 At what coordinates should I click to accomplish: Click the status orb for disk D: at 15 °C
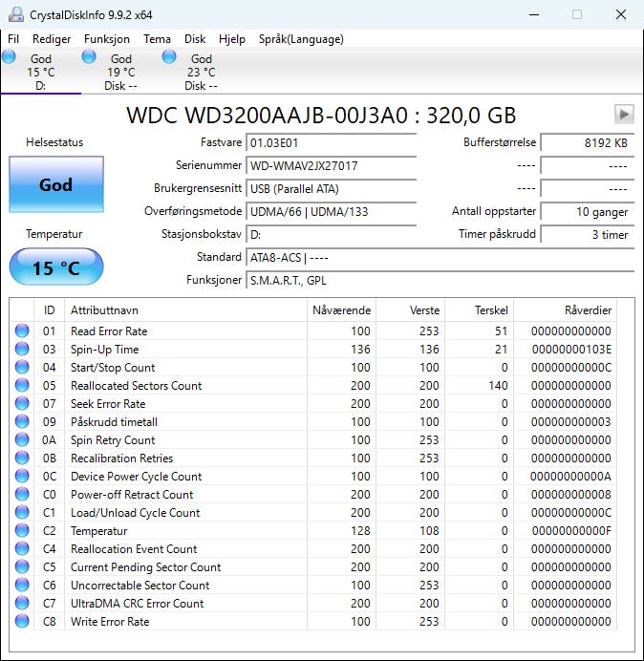(x=9, y=57)
